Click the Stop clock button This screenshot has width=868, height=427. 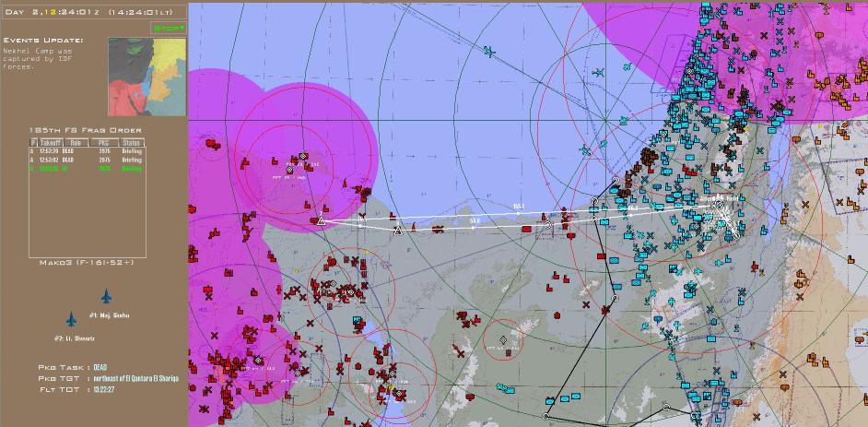[x=169, y=28]
